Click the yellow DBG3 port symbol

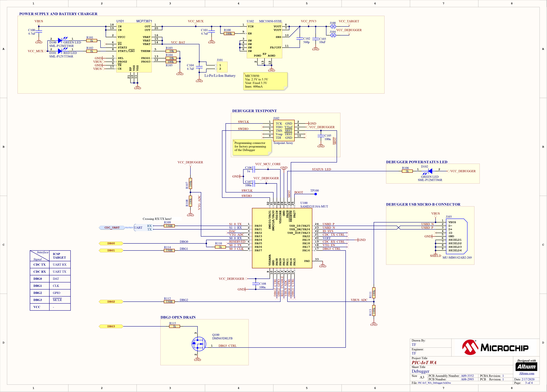111,326
